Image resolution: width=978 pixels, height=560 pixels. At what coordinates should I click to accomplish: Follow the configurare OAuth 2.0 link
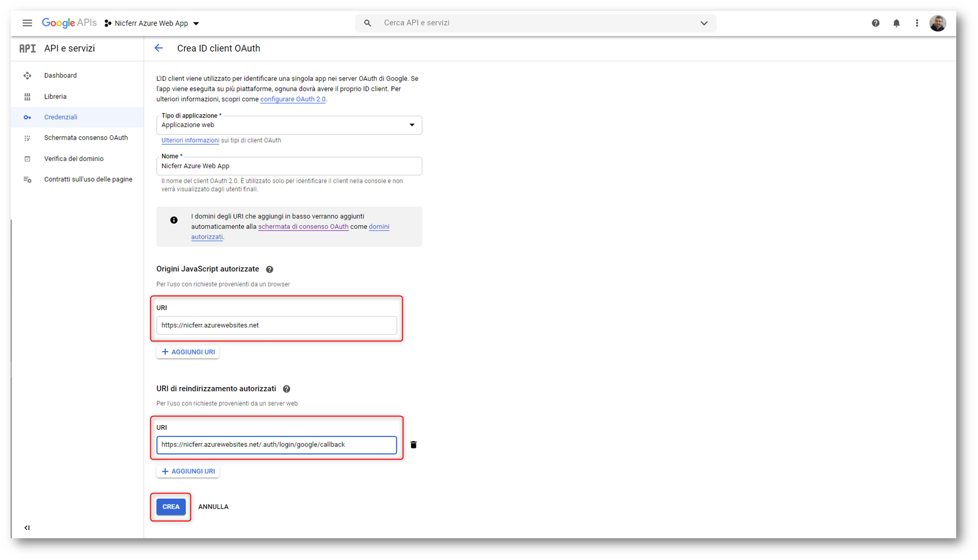coord(293,99)
